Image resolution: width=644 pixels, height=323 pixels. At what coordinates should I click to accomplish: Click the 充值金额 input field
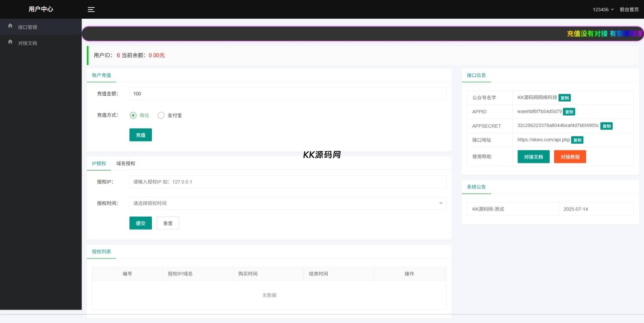coord(288,93)
